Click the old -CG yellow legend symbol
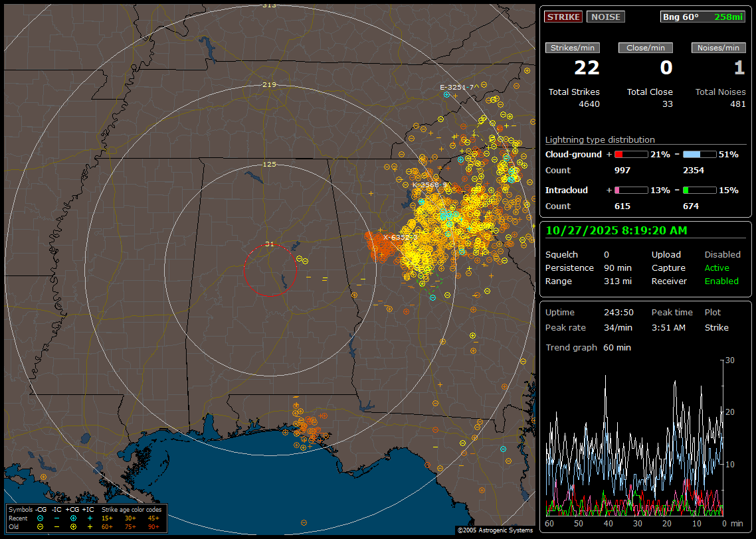 [41, 526]
